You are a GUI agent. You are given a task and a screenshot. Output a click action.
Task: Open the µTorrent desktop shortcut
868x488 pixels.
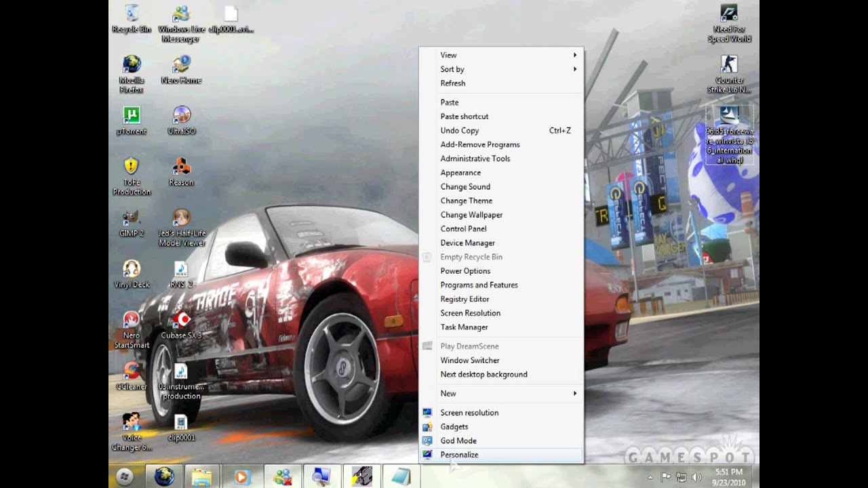pyautogui.click(x=132, y=121)
